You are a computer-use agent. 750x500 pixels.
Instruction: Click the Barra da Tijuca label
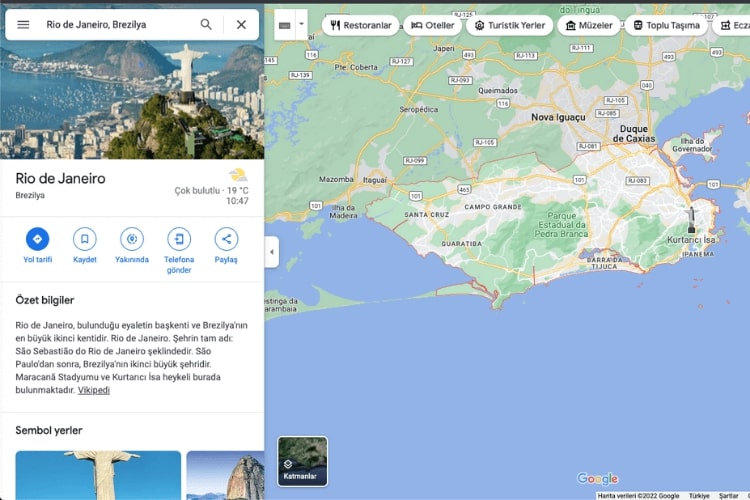(x=605, y=263)
